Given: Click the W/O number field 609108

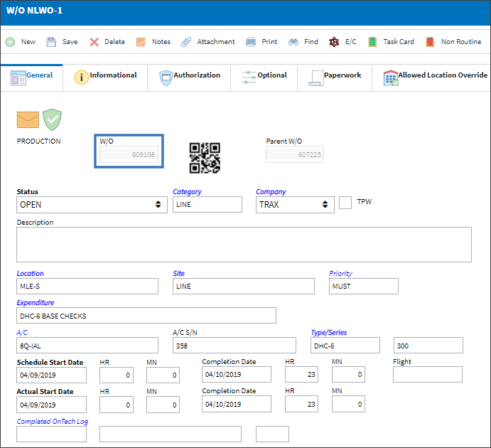Looking at the screenshot, I should [129, 155].
